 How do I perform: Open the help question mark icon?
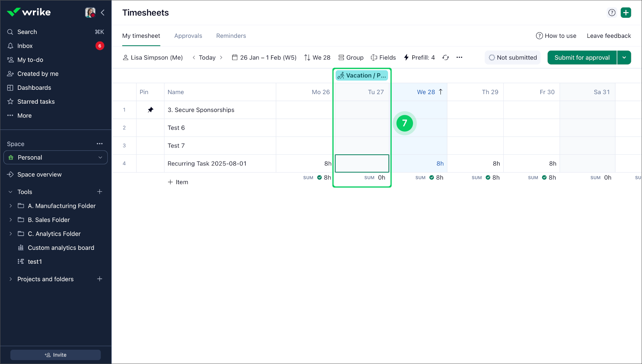tap(612, 12)
